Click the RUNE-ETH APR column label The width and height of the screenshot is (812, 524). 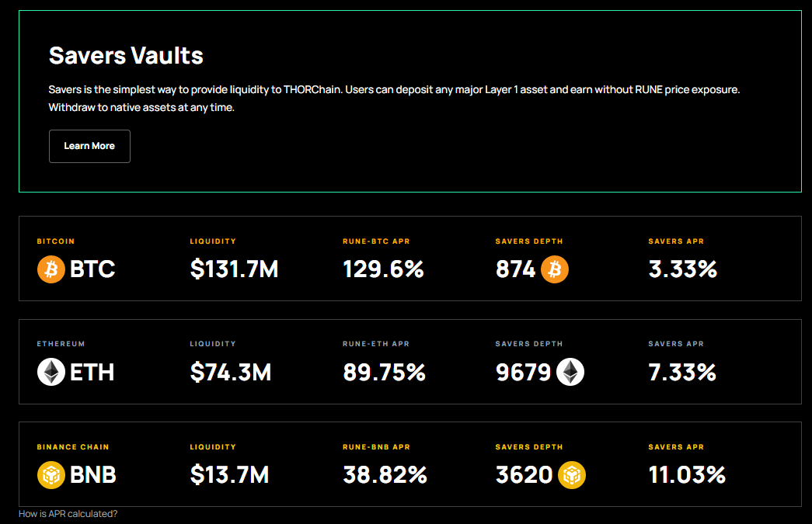[x=376, y=343]
